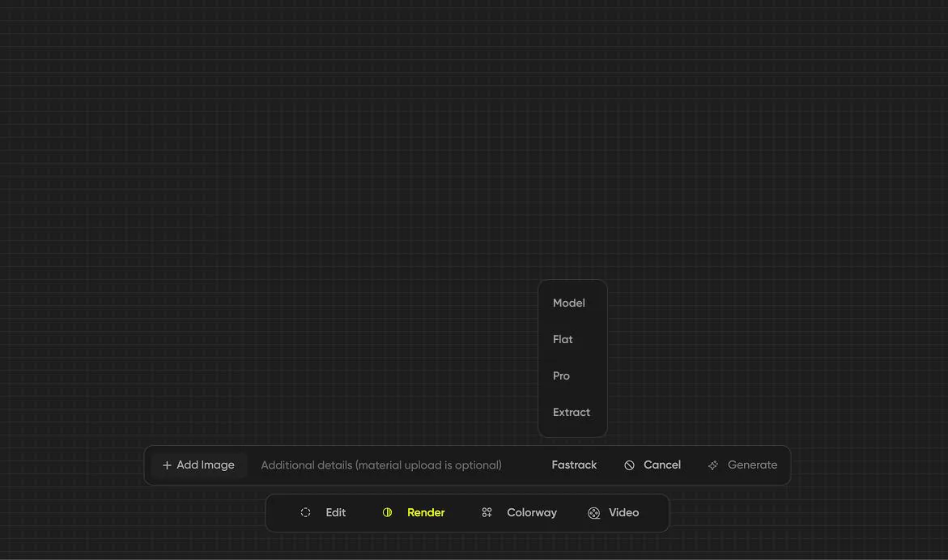Click the film reel Video icon
This screenshot has height=560, width=948.
click(593, 513)
